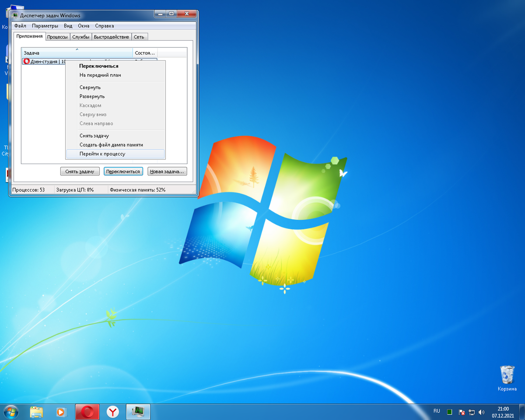Click the Процессов: 53 status text
The image size is (525, 420).
click(28, 190)
